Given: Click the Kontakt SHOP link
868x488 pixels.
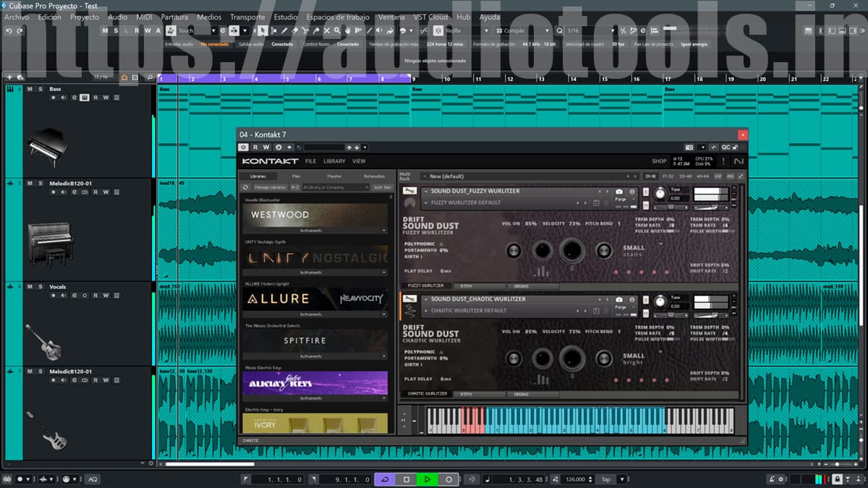Looking at the screenshot, I should (x=659, y=161).
